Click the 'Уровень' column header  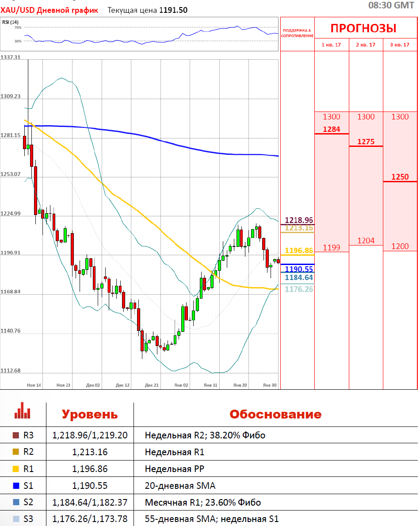pyautogui.click(x=90, y=415)
